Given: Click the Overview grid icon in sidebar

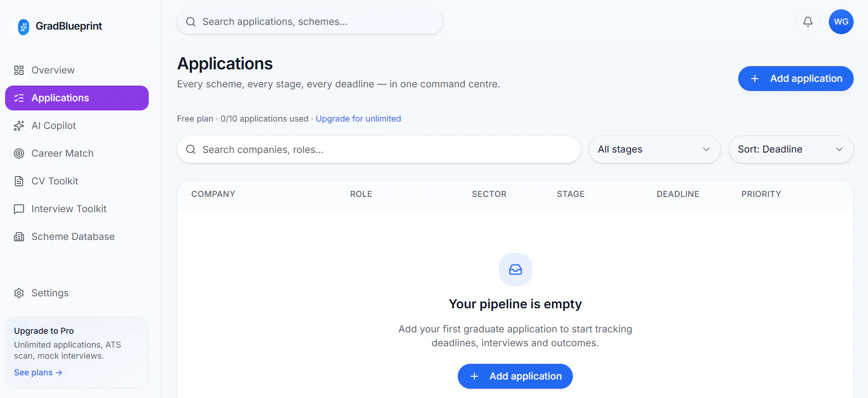Looking at the screenshot, I should (x=19, y=70).
